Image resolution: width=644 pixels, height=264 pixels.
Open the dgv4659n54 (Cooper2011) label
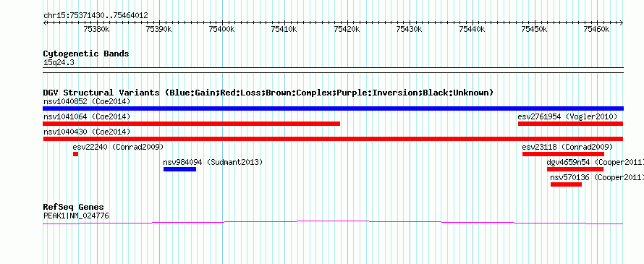coord(595,162)
